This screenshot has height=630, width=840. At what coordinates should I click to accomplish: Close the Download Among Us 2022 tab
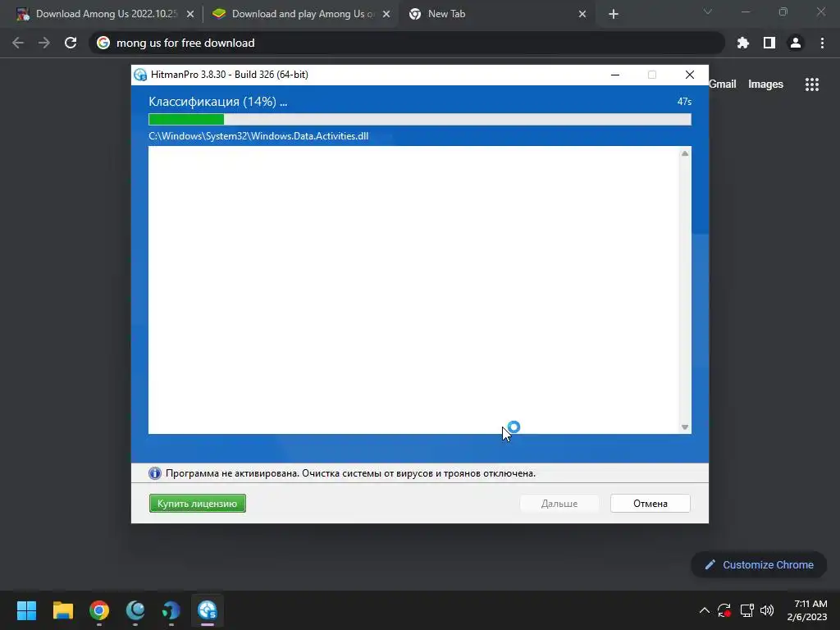[x=190, y=14]
